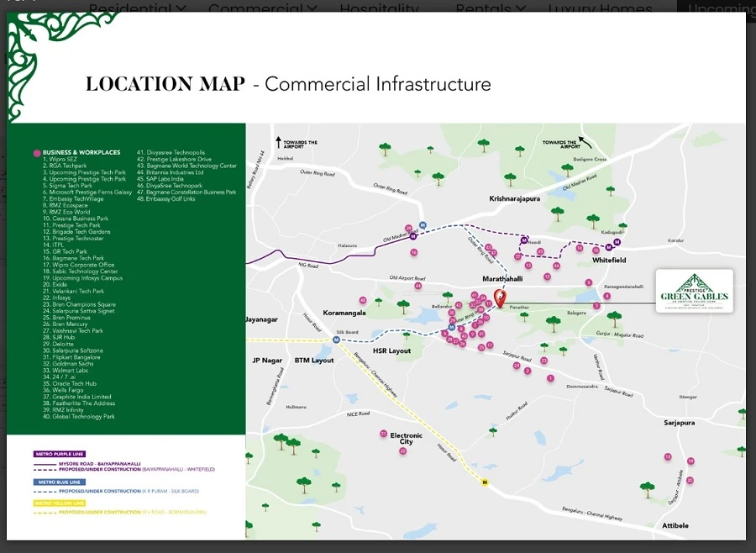Image resolution: width=756 pixels, height=553 pixels.
Task: Click the Metro Purple Line legend label
Action: [x=60, y=454]
